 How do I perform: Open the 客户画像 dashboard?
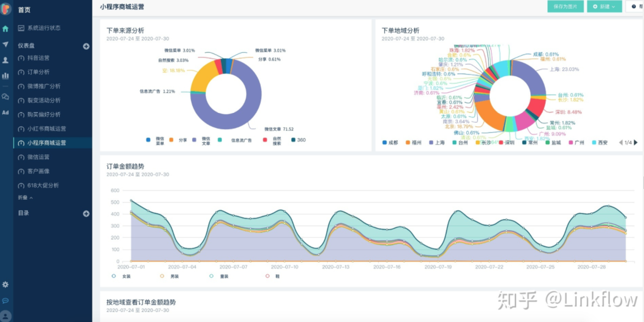39,171
